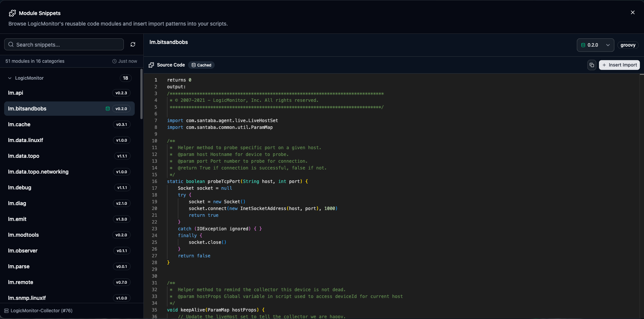Select the lm.data.linuxIf module

click(69, 140)
